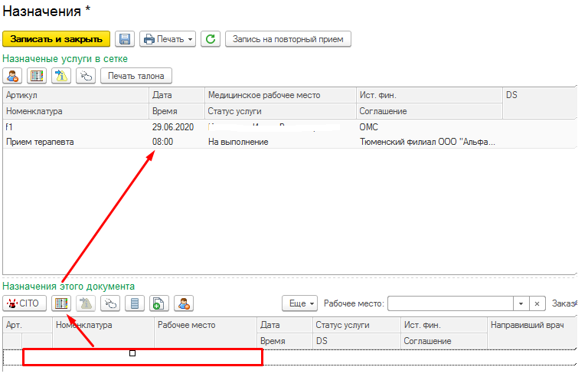Click the green refresh icon
588x377 pixels.
[211, 39]
